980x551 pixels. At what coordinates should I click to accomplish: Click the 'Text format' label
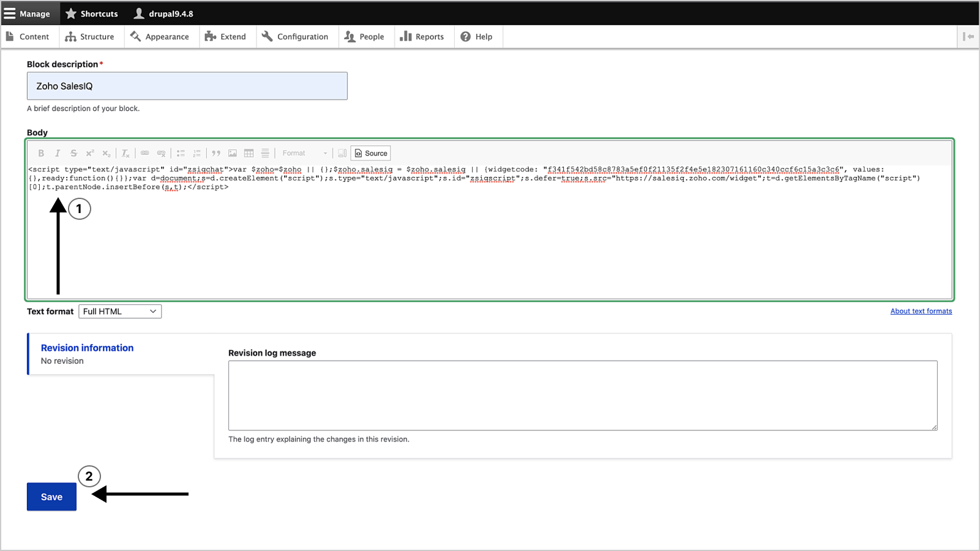[50, 312]
